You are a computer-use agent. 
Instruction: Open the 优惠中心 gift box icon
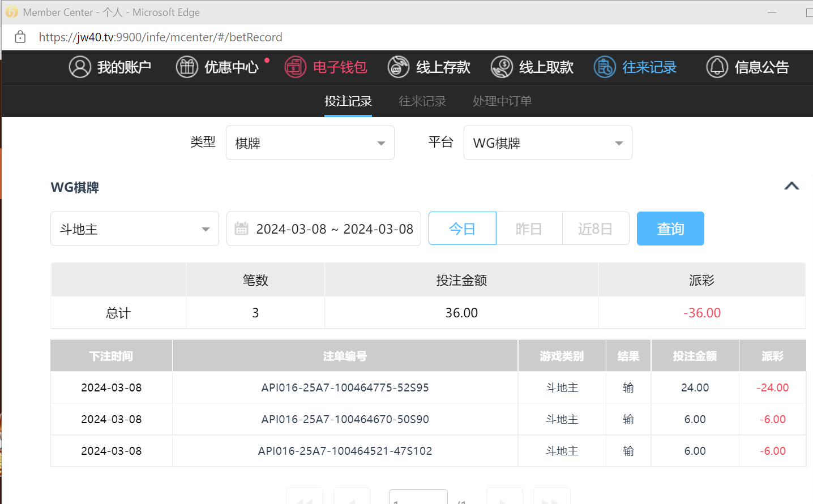pyautogui.click(x=187, y=67)
